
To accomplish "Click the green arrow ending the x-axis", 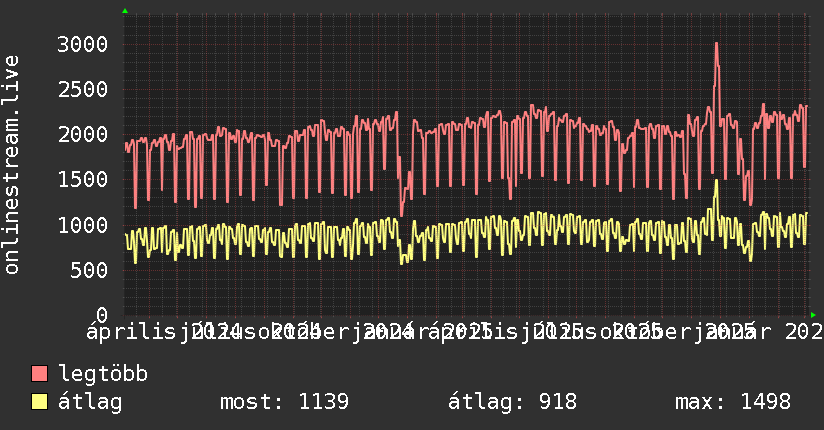I will 813,315.
